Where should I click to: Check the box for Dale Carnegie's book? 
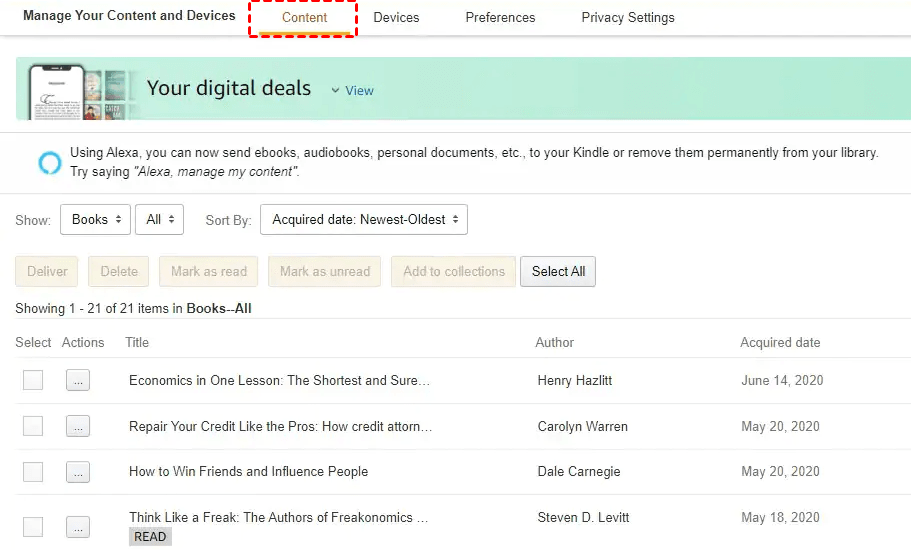[33, 472]
